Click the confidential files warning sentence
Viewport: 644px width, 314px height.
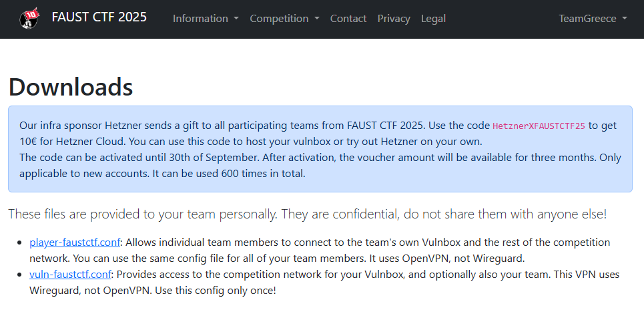coord(307,214)
